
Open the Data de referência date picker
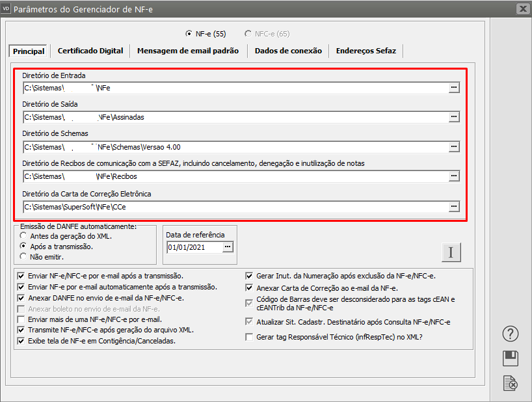pos(227,247)
